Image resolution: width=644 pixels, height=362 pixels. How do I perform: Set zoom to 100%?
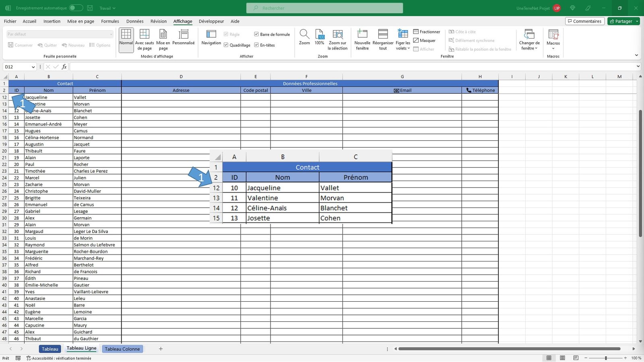319,38
